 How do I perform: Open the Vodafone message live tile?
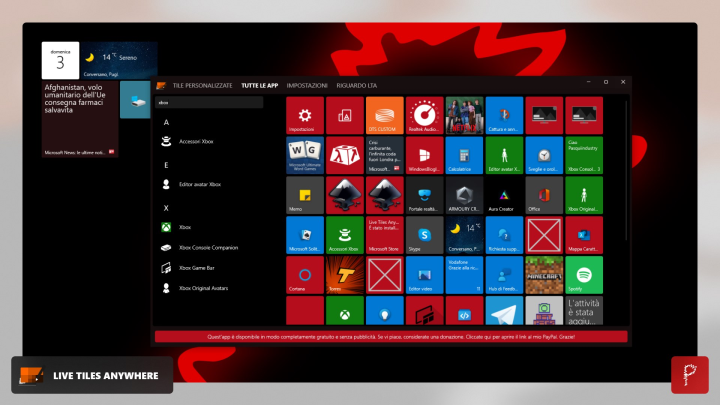pyautogui.click(x=464, y=275)
